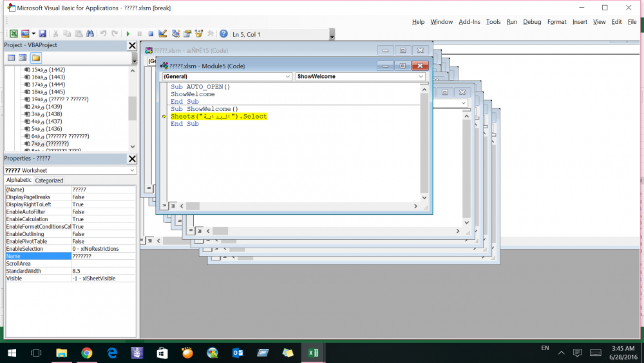Open the Action Center notification icon
This screenshot has height=363, width=644.
(x=577, y=353)
